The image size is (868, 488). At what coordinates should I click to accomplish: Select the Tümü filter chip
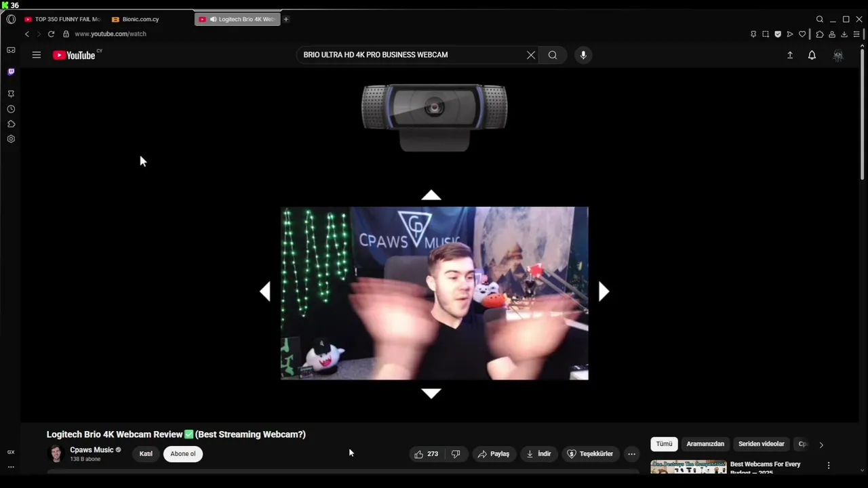[x=665, y=444]
